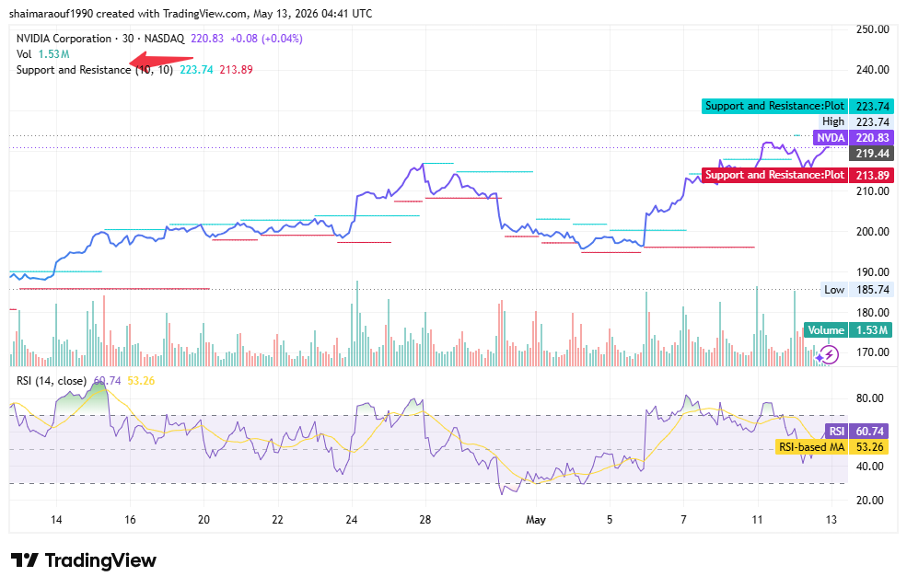Click the Support and Resistance indicator legend
This screenshot has height=588, width=907.
[x=94, y=70]
